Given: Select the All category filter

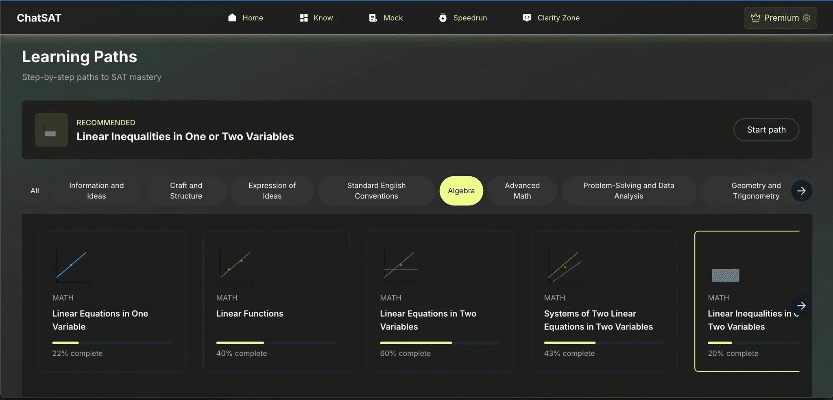Looking at the screenshot, I should [x=35, y=190].
